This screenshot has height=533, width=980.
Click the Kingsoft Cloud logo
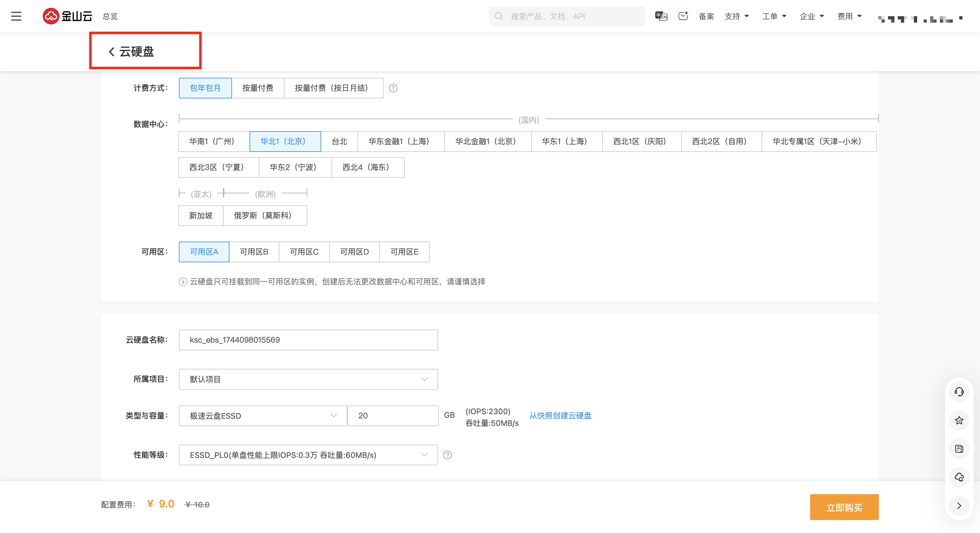tap(67, 16)
